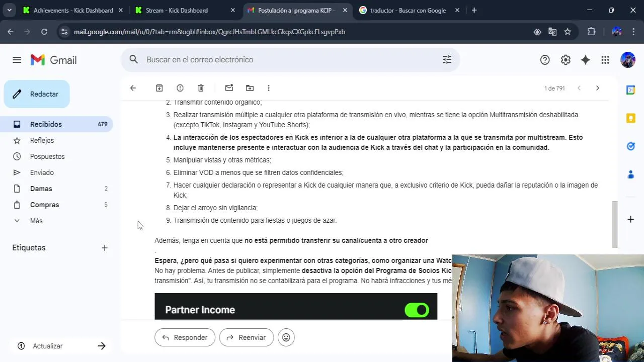Click bold text 'no está permitido transferir'
The height and width of the screenshot is (362, 644).
pos(288,240)
